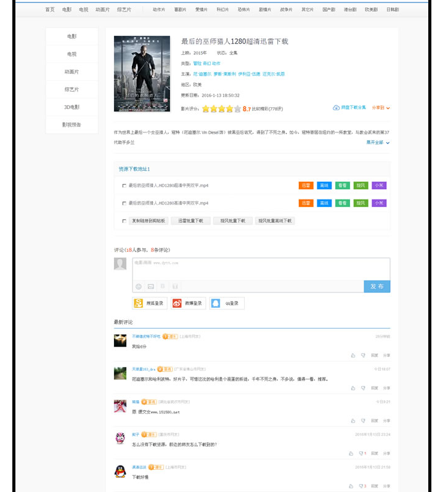
Task: Open 动画片 in the top navigation bar
Action: 102,10
